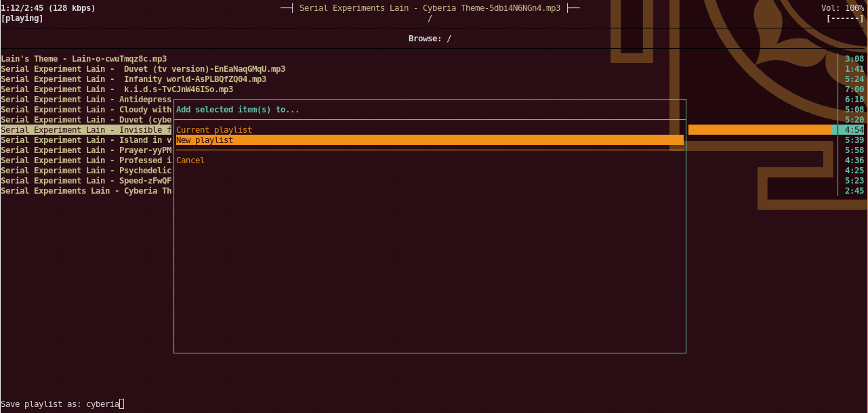This screenshot has height=413, width=868.
Task: Select the Speed track row
Action: tap(87, 181)
